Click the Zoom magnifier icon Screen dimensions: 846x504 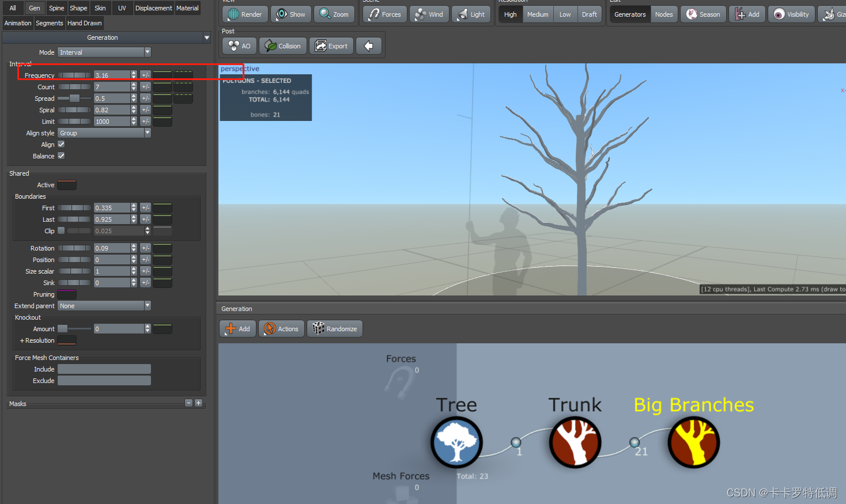point(326,14)
